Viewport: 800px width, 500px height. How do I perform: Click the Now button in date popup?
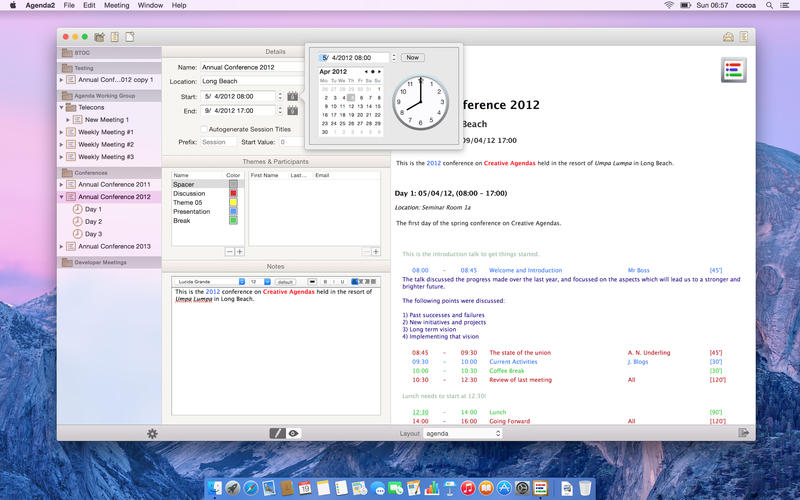tap(413, 57)
